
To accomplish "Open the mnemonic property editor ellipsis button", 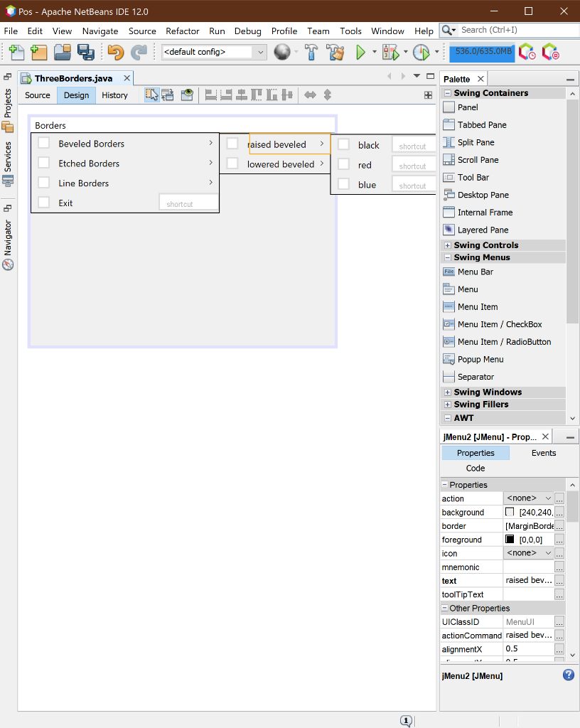I will [x=559, y=567].
